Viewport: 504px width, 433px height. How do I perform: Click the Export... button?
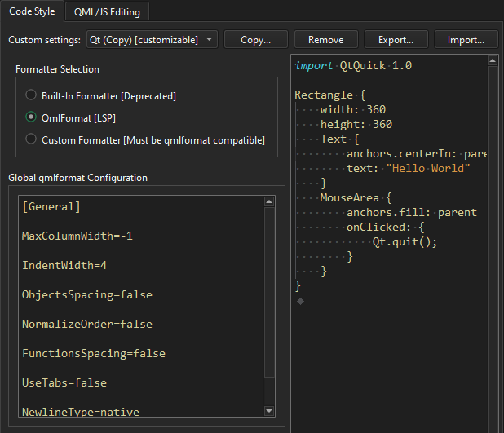point(396,39)
